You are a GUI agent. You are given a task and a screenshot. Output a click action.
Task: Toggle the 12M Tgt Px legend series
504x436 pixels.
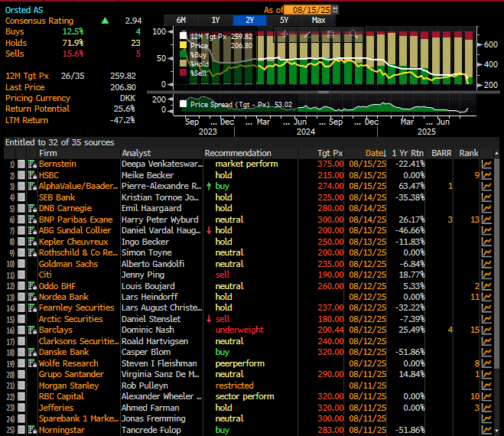(x=184, y=35)
